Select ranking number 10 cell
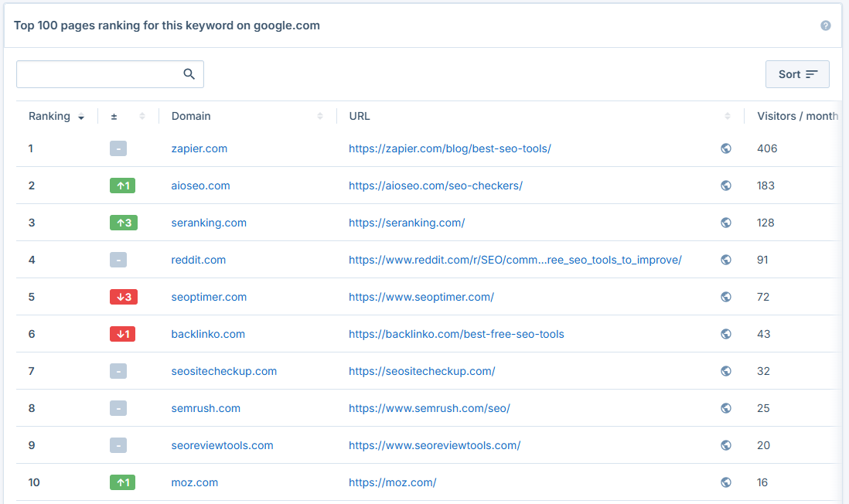Image resolution: width=849 pixels, height=504 pixels. click(x=34, y=482)
